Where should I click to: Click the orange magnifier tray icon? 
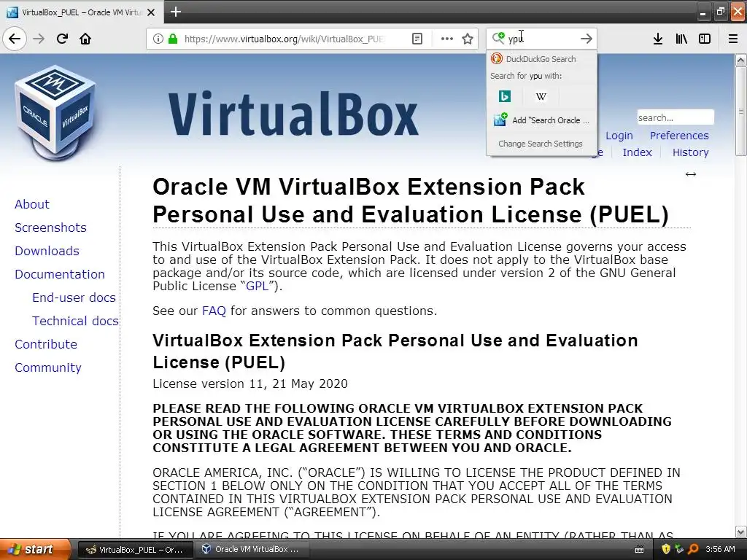(x=693, y=550)
